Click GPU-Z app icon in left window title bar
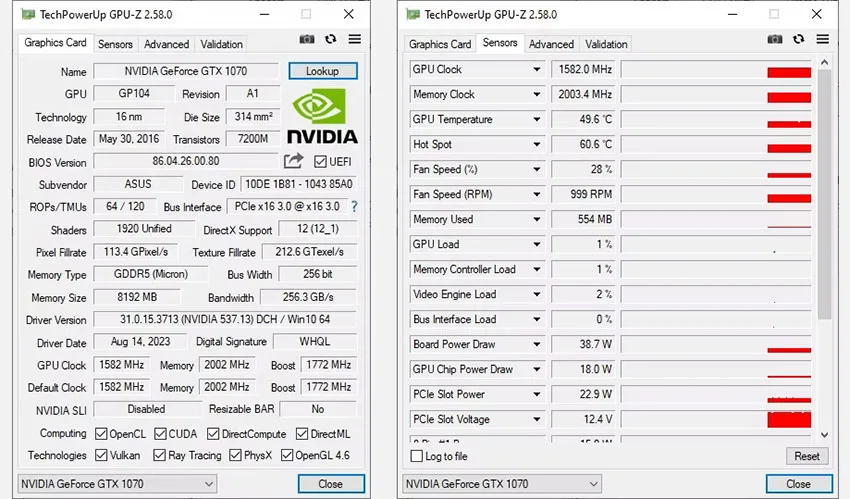 [28, 14]
